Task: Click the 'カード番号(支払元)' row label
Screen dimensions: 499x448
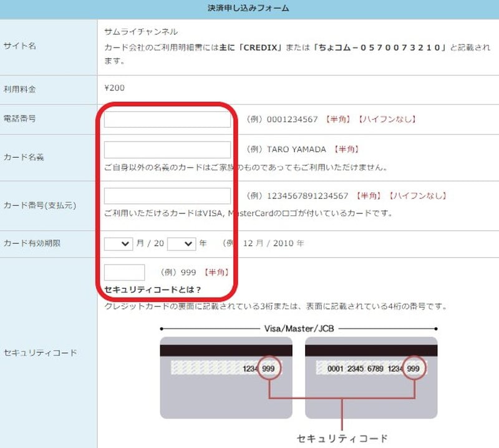Action: (40, 205)
